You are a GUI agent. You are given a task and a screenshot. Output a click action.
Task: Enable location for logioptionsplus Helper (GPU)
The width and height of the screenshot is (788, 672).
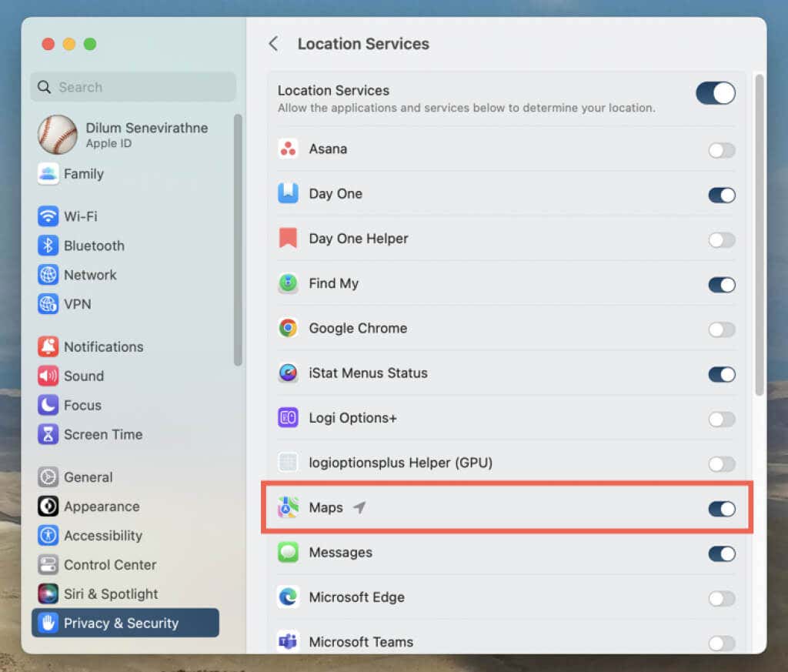[722, 464]
